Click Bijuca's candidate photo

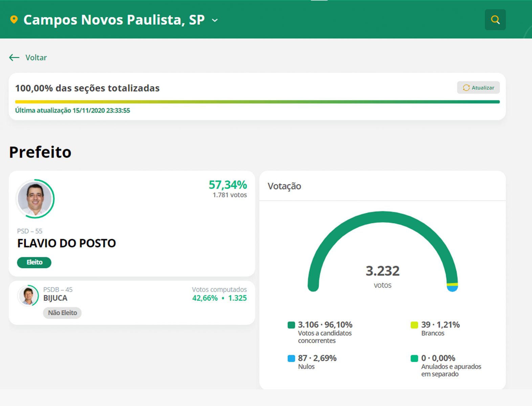point(28,295)
